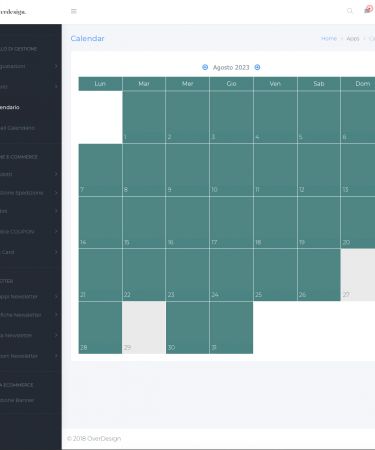This screenshot has height=450, width=375.
Task: Go to next month with right arrow
Action: [257, 67]
